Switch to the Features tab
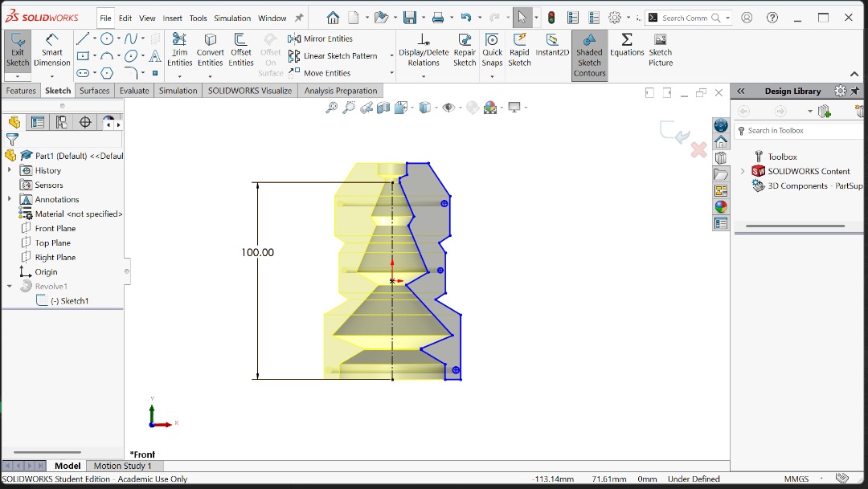Viewport: 868px width, 489px height. (x=21, y=91)
